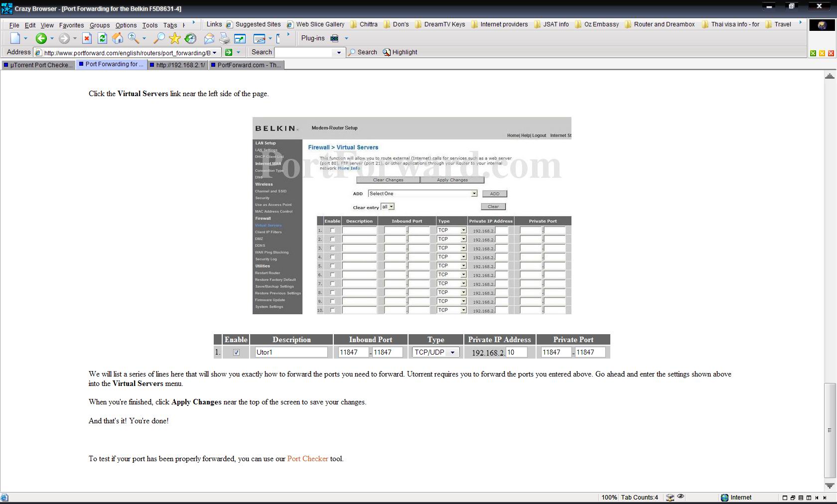Click the Description field containing Utor1
Image resolution: width=837 pixels, height=504 pixels.
click(x=291, y=352)
